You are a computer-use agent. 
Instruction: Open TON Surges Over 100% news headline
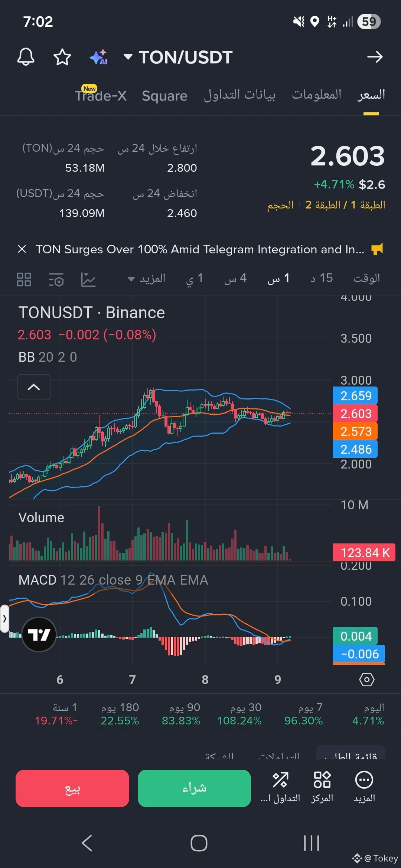tap(200, 249)
